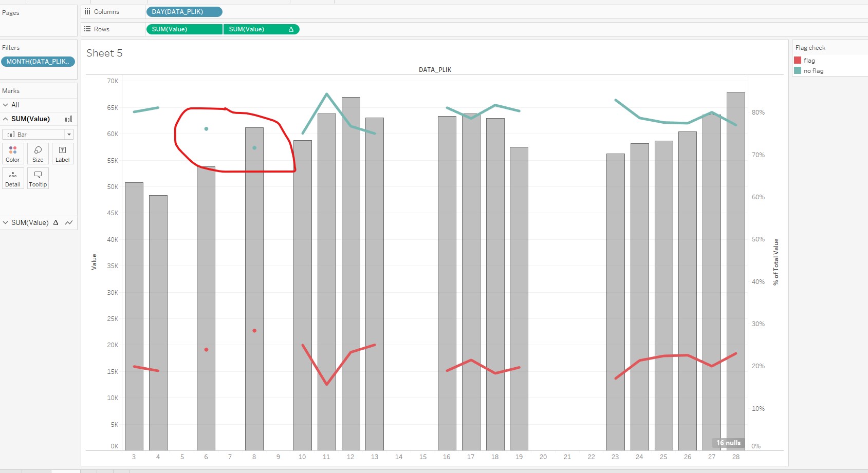Screen dimensions: 868x473
Task: Open the Color marks card button
Action: point(13,154)
